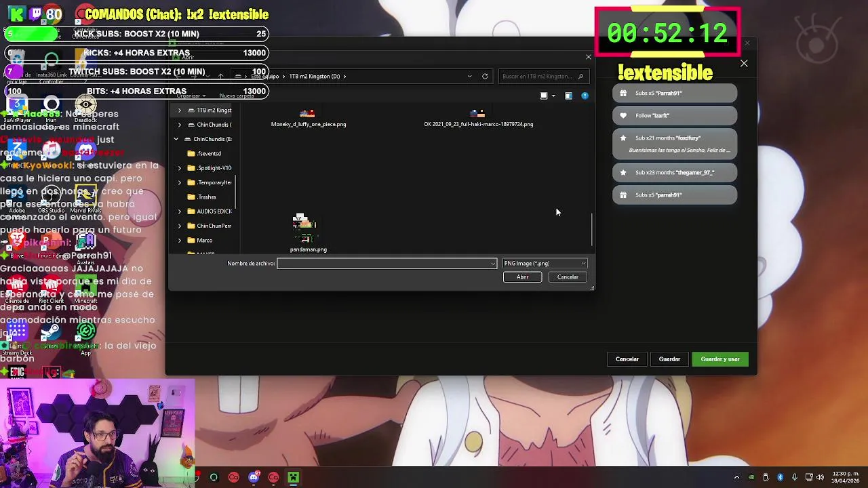Screen dimensions: 868x488
Task: Click the microphone tray icon
Action: pyautogui.click(x=794, y=478)
